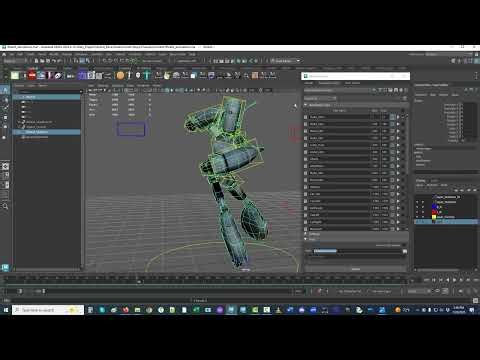480x360 pixels.
Task: Open the Edit menu
Action: point(20,54)
